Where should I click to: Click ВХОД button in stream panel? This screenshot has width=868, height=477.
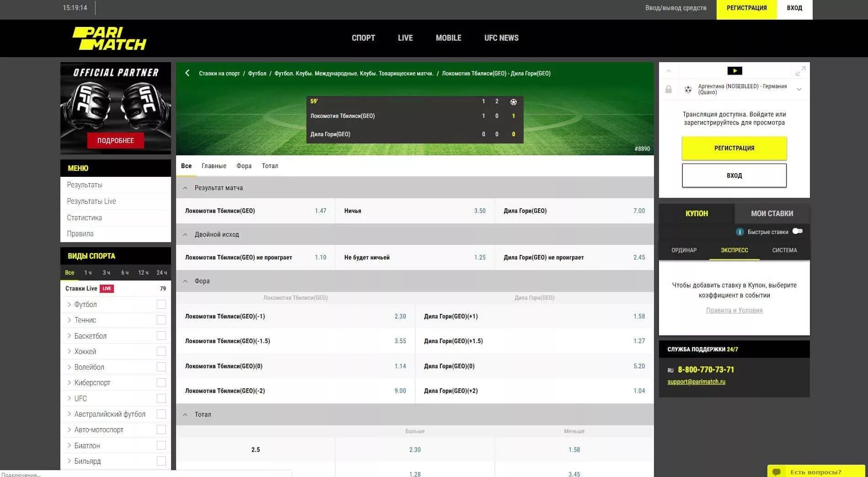tap(734, 175)
